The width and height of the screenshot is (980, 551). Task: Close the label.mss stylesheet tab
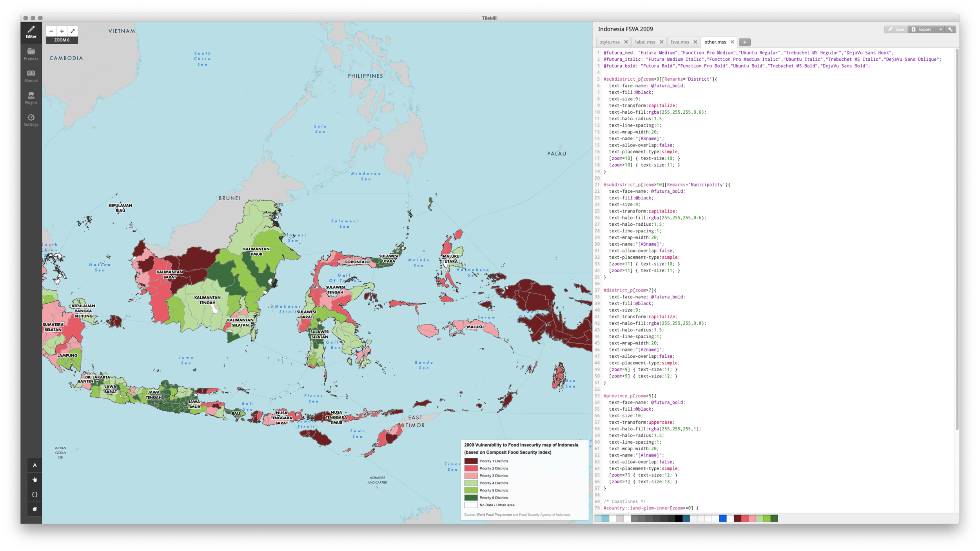[662, 42]
